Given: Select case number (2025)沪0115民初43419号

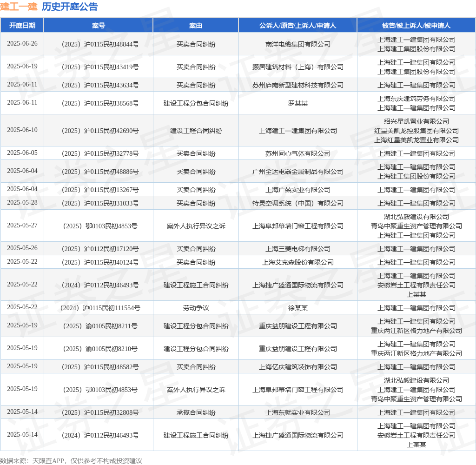Looking at the screenshot, I should tap(100, 67).
